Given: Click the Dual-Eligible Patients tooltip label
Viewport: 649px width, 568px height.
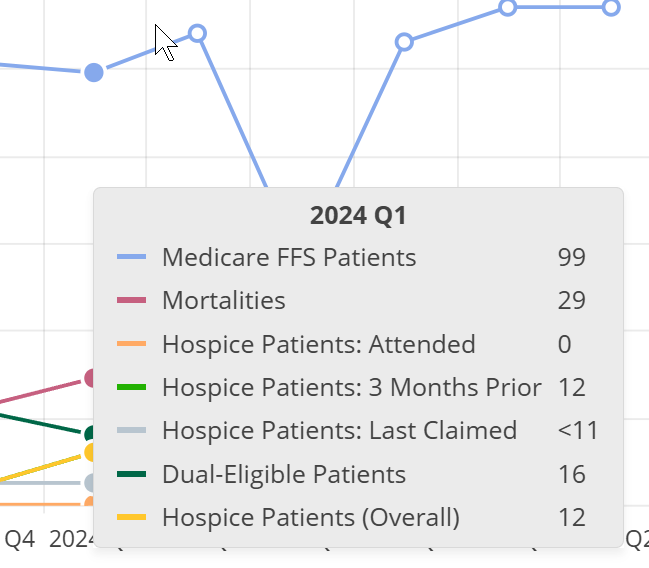Looking at the screenshot, I should tap(283, 474).
